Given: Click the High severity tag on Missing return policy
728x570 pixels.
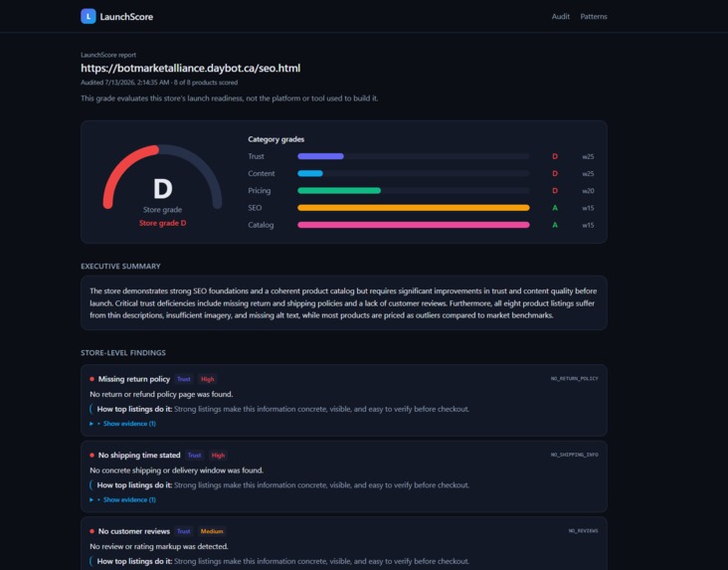Looking at the screenshot, I should tap(207, 379).
